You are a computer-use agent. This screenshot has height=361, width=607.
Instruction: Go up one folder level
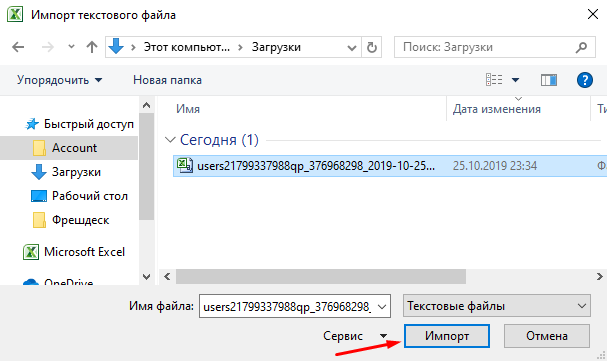pos(92,47)
